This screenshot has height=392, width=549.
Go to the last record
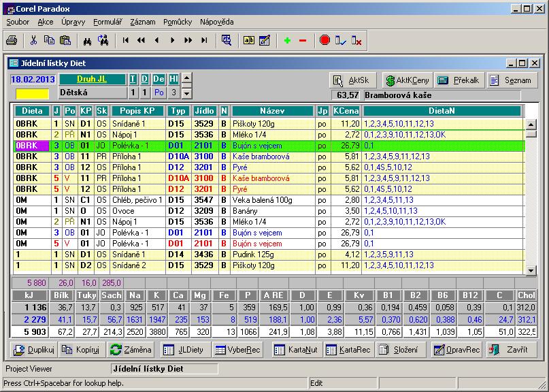(204, 40)
